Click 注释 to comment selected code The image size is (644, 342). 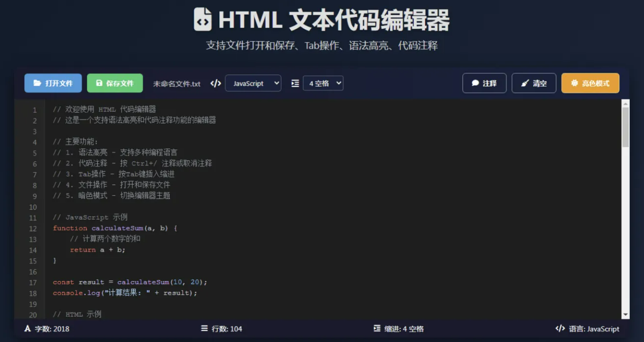(484, 83)
